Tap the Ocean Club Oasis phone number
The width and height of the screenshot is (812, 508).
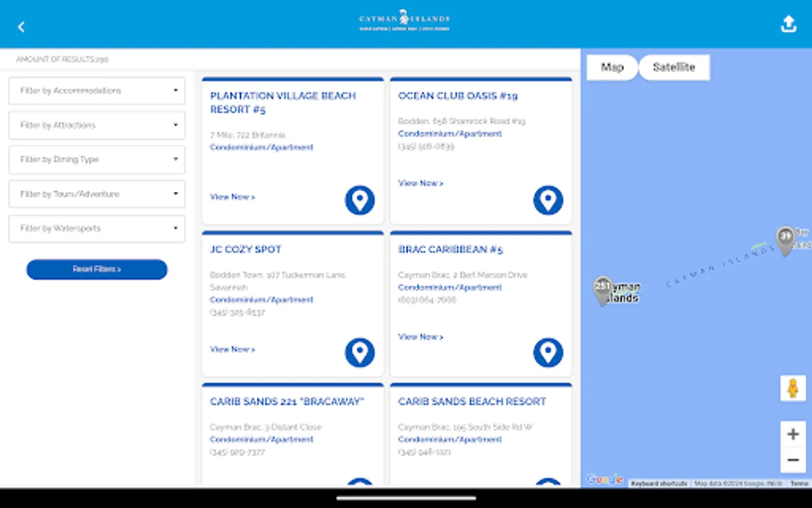pos(426,147)
